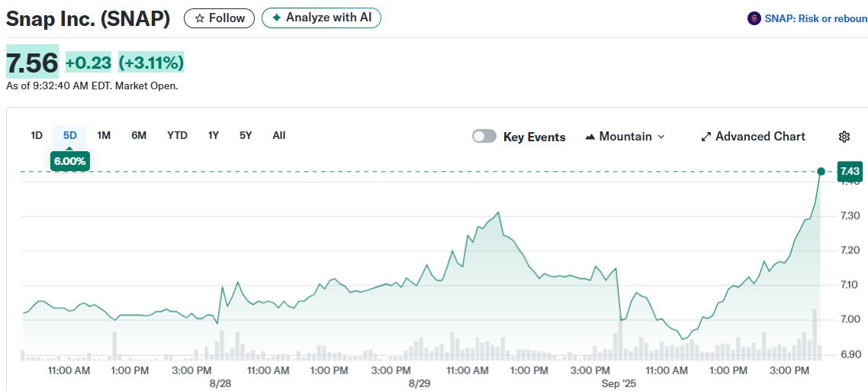The image size is (868, 391).
Task: Click the 7.56 current price
Action: coord(32,63)
